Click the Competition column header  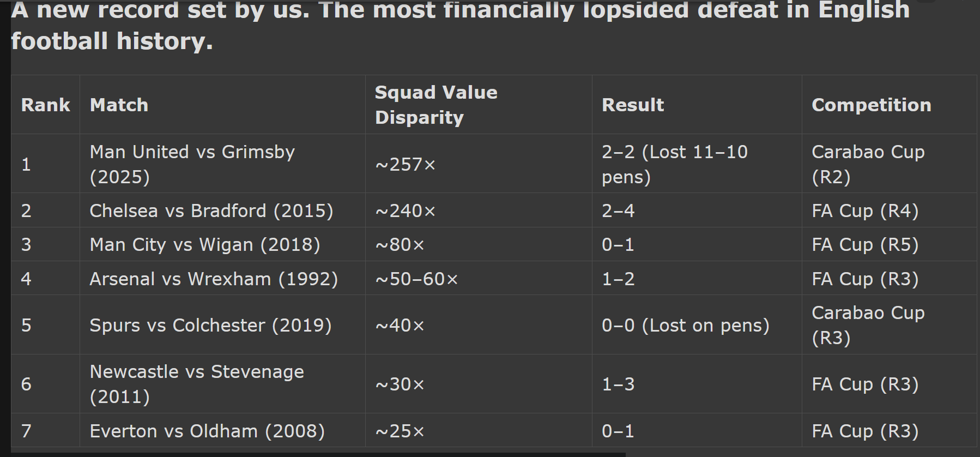click(x=872, y=105)
